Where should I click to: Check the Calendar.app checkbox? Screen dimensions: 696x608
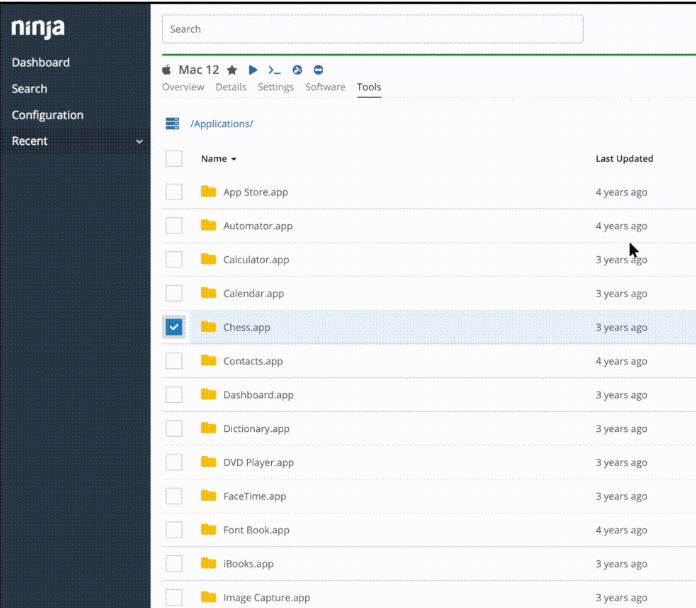coord(174,293)
